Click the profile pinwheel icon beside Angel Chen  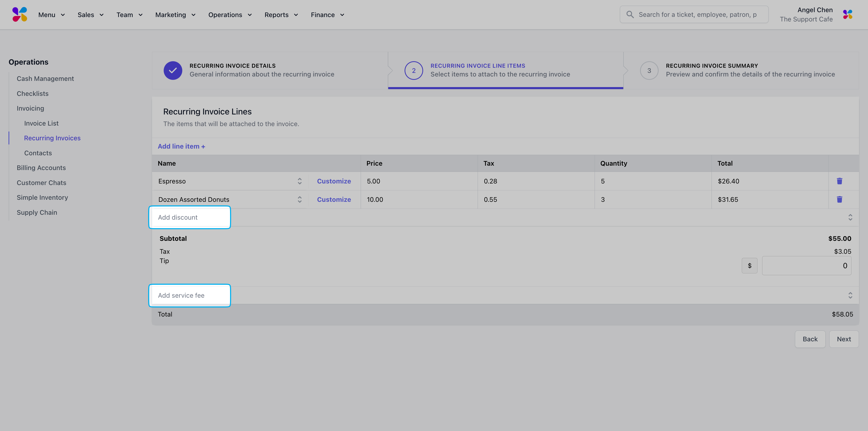[847, 14]
